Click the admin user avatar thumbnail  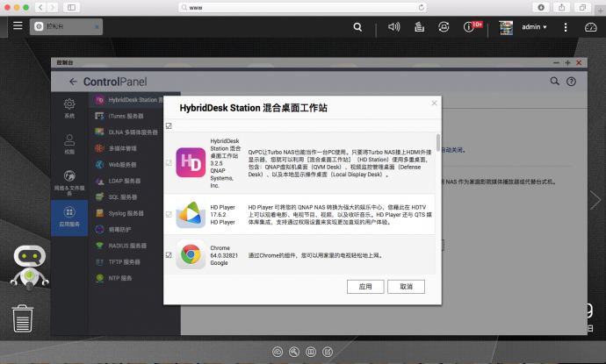pos(506,27)
